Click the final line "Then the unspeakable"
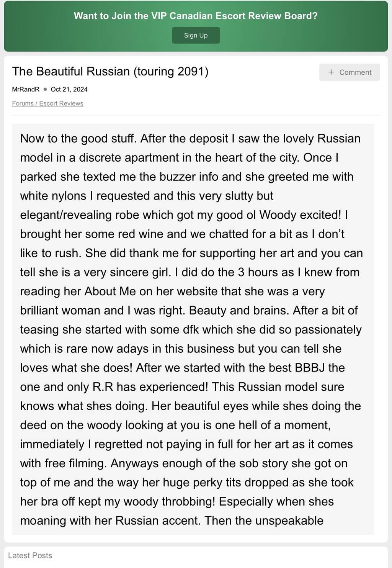This screenshot has height=568, width=392. coord(264,521)
